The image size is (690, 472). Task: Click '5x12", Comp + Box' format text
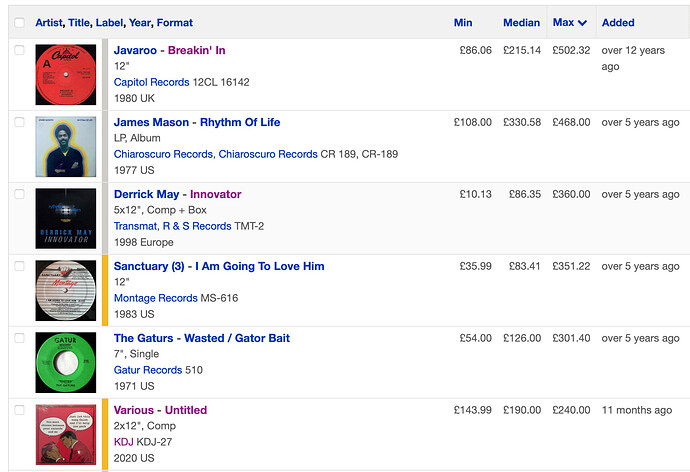[160, 210]
